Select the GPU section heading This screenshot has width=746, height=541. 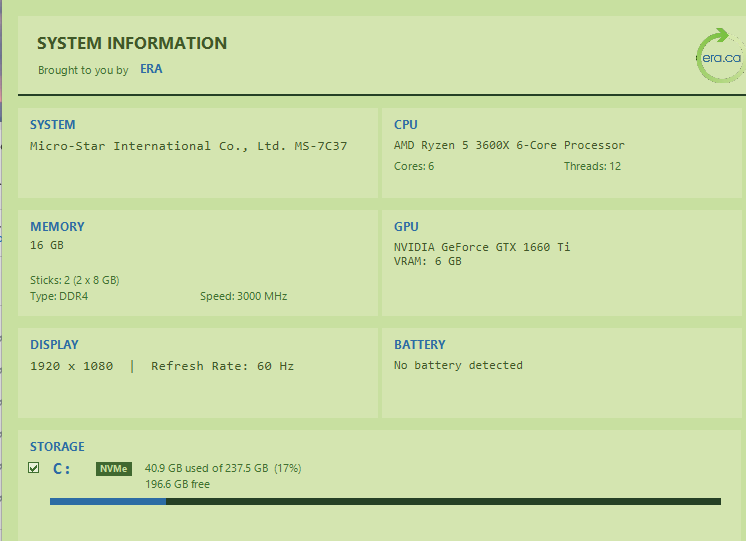(406, 226)
